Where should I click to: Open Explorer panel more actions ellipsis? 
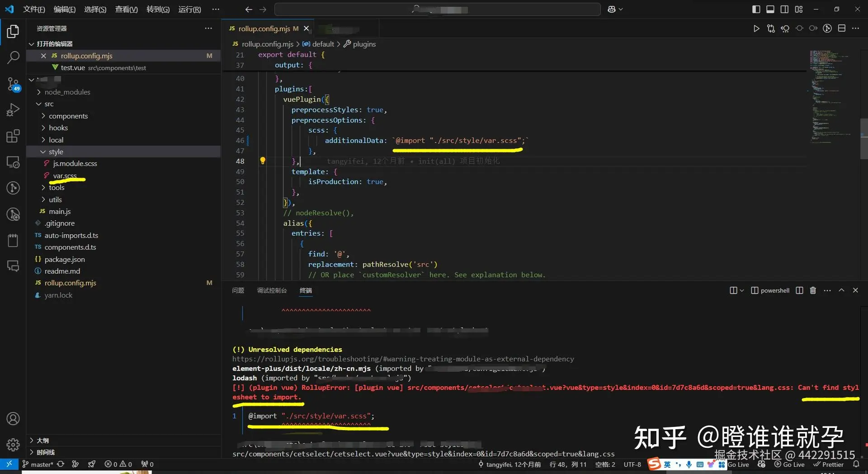click(208, 28)
